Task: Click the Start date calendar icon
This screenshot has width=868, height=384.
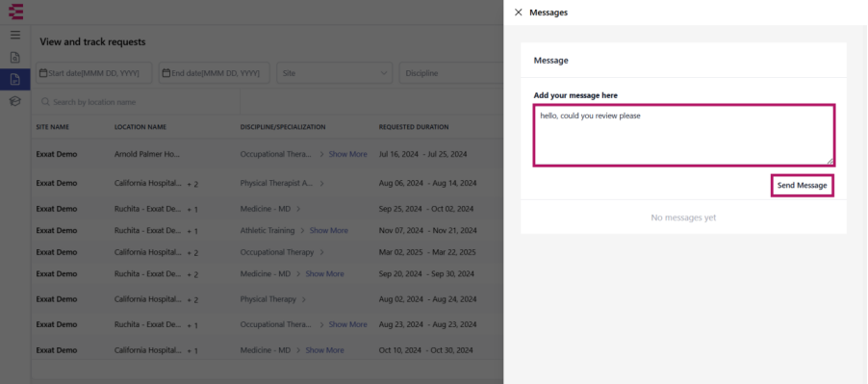Action: (43, 73)
